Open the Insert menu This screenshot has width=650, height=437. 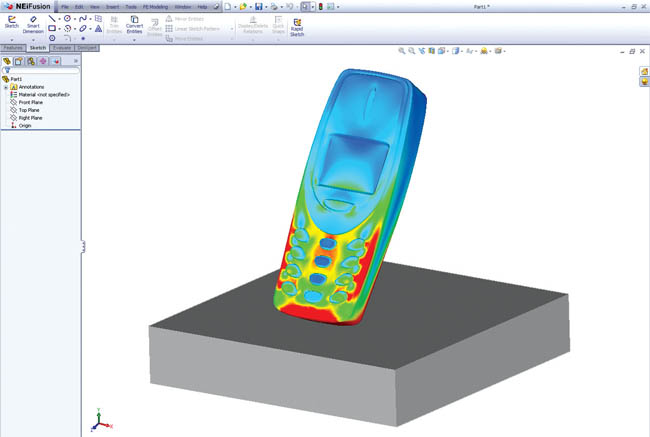[x=112, y=7]
